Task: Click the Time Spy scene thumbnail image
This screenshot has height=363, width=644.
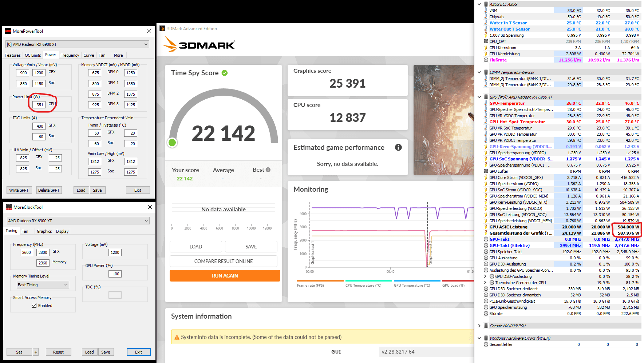Action: coord(444,120)
